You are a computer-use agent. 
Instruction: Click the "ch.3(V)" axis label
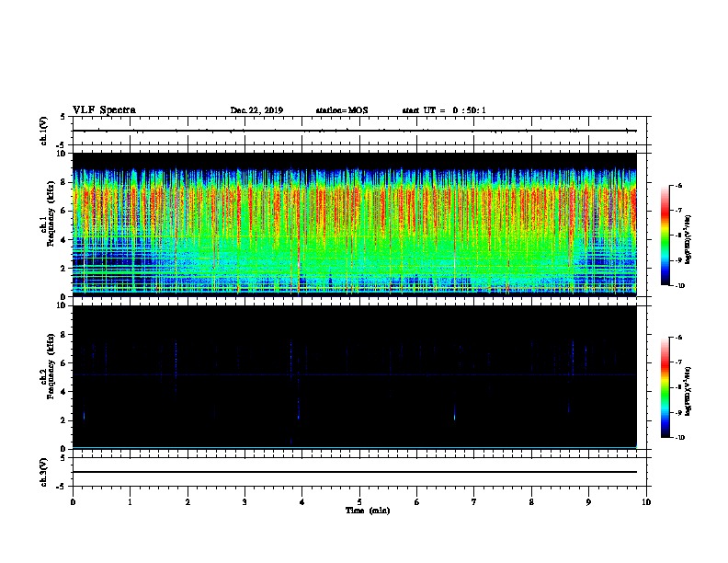[44, 472]
